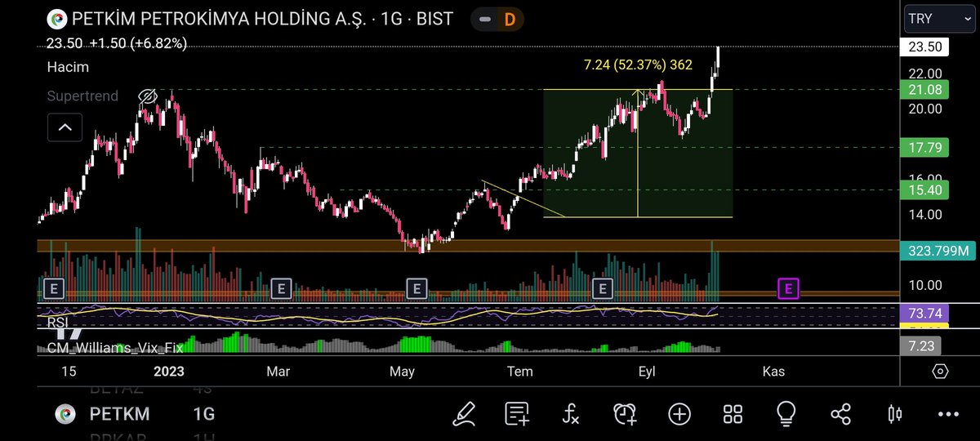The width and height of the screenshot is (980, 441).
Task: Select the green price range measurement box
Action: (638, 153)
